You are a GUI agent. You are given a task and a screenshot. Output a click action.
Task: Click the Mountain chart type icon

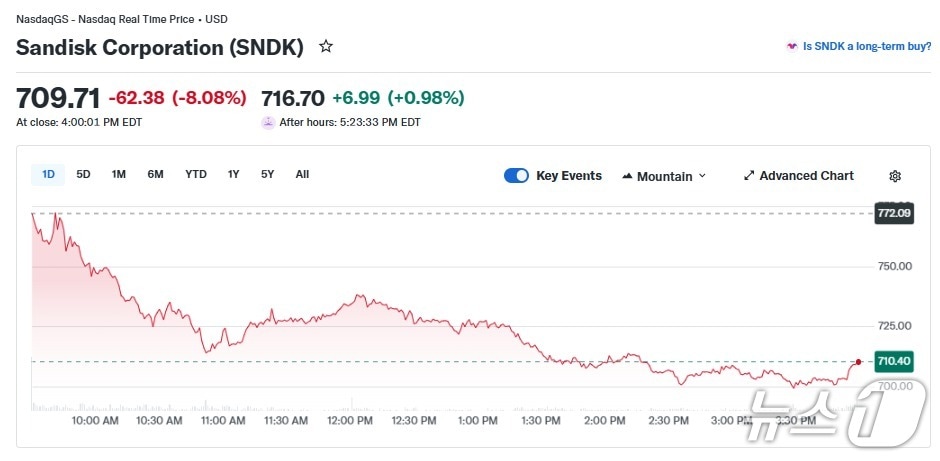(627, 176)
